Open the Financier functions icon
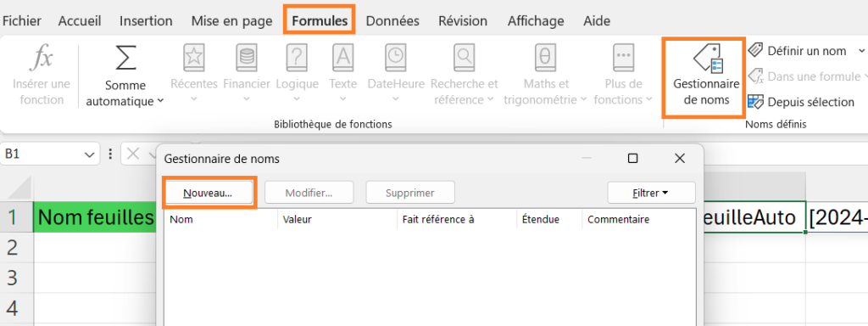This screenshot has width=868, height=326. point(247,58)
